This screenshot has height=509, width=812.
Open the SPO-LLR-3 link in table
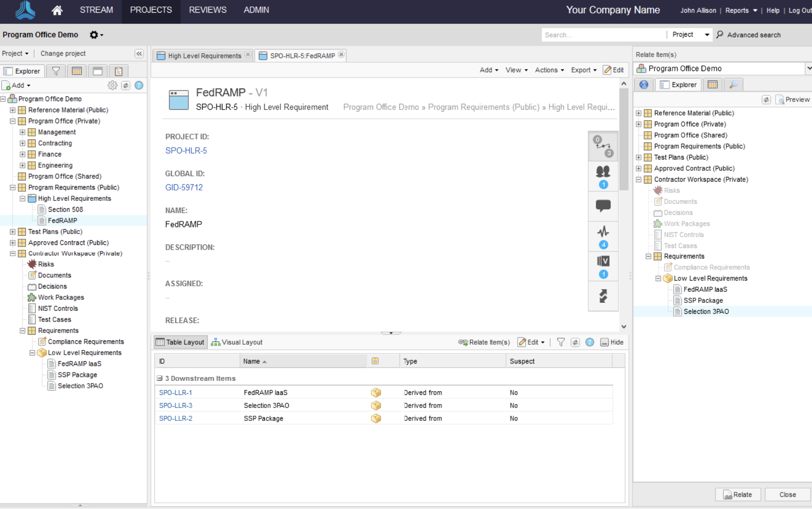[x=176, y=405]
